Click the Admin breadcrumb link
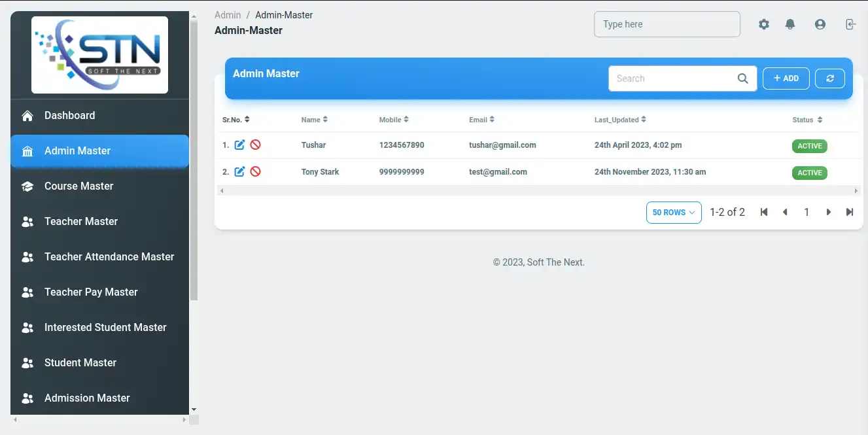Screen dimensions: 868x435 [x=228, y=15]
